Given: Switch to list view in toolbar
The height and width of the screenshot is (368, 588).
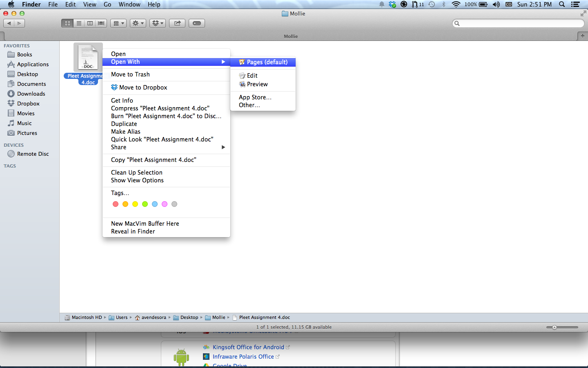Looking at the screenshot, I should pyautogui.click(x=79, y=23).
